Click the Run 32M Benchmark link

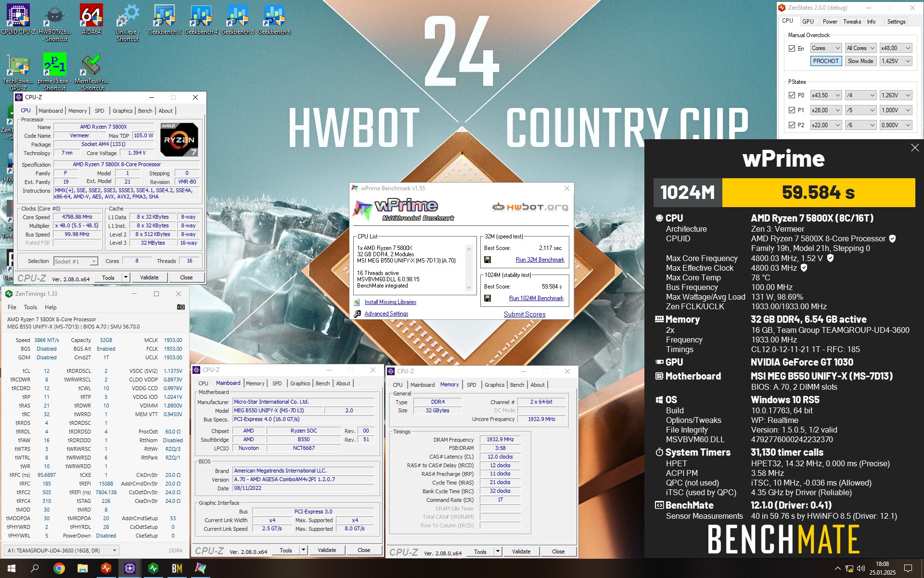click(540, 260)
